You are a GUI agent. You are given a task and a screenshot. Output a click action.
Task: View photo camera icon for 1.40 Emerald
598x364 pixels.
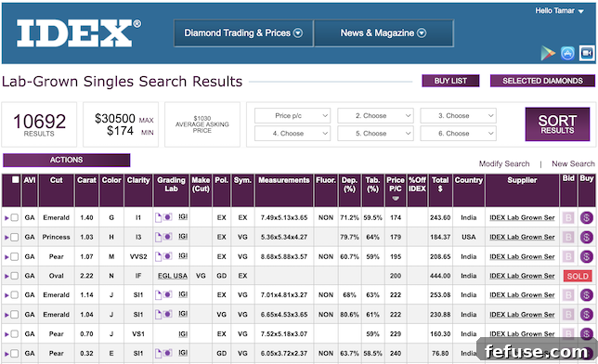click(x=167, y=217)
